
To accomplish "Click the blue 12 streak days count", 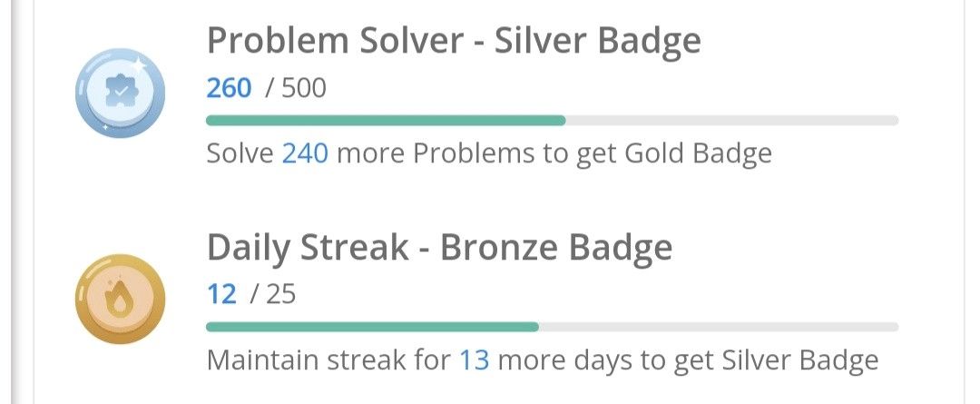I will (x=222, y=294).
